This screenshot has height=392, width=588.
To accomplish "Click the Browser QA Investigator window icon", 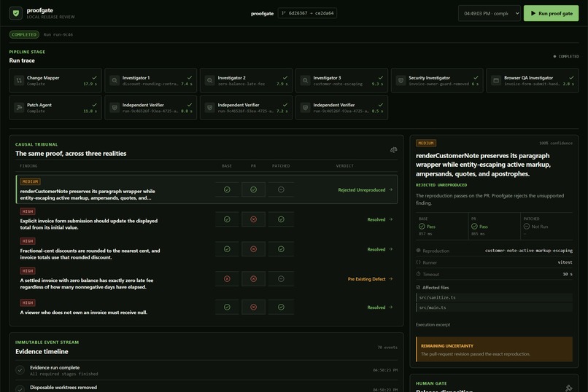I will coord(496,80).
